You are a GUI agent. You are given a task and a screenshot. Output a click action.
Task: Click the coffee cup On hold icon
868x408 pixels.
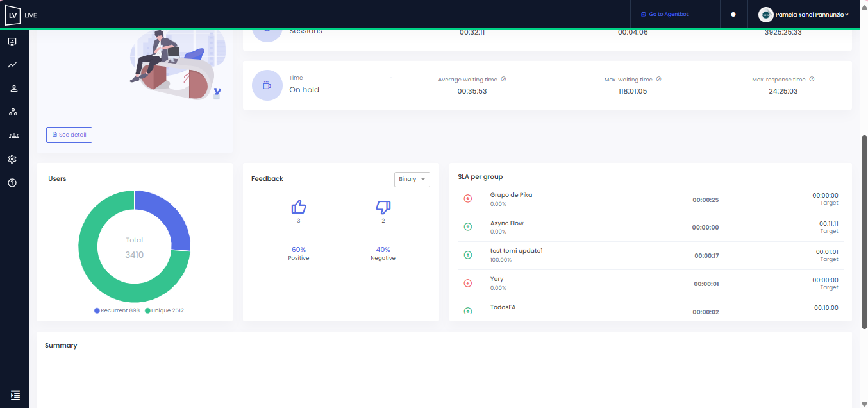pyautogui.click(x=267, y=85)
